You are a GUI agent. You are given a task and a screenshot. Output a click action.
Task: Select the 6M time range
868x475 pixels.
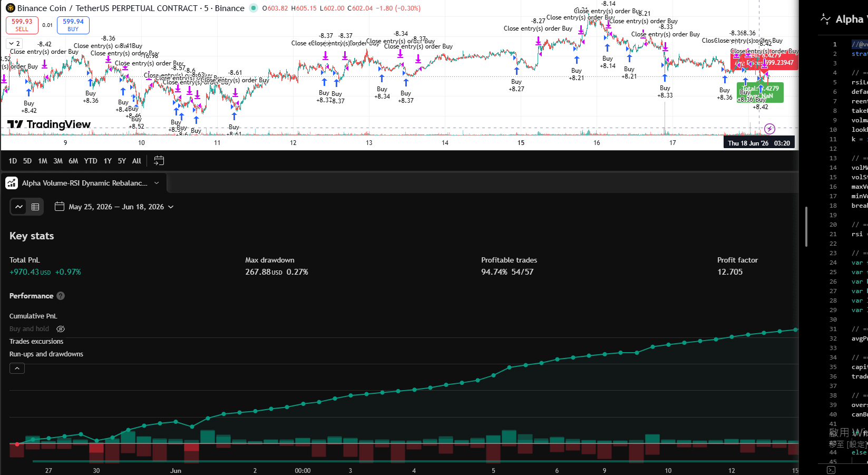[x=73, y=161]
